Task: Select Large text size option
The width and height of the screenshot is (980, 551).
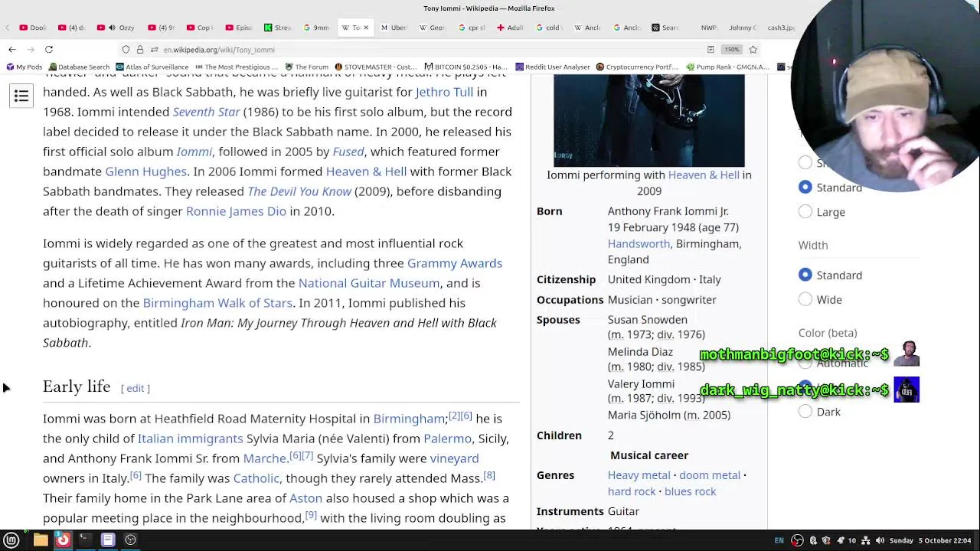Action: (x=805, y=212)
